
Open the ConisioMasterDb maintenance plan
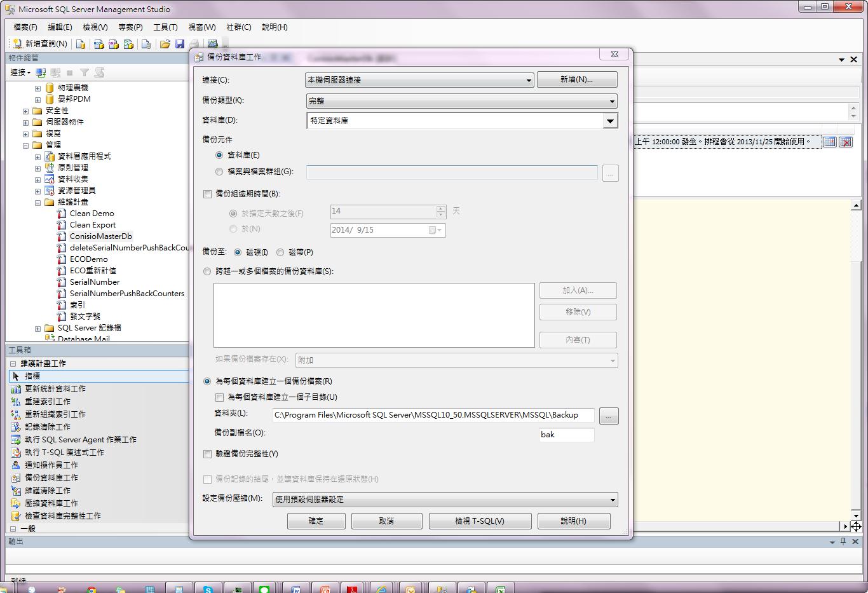100,236
